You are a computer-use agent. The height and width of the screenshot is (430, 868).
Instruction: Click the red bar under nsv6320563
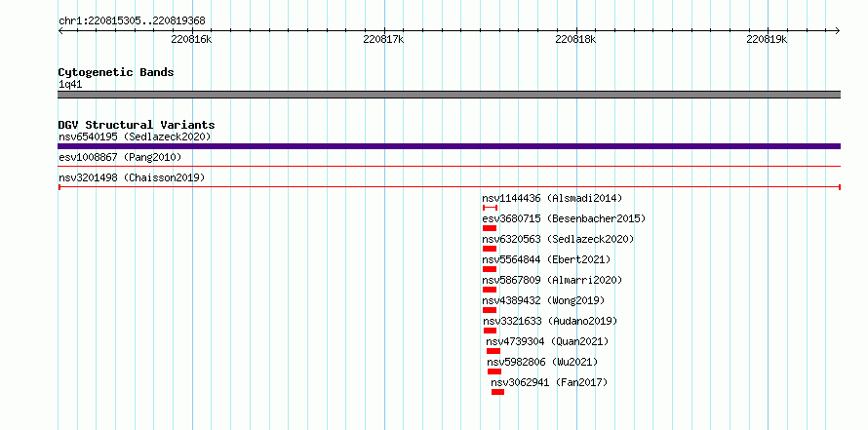coord(490,249)
